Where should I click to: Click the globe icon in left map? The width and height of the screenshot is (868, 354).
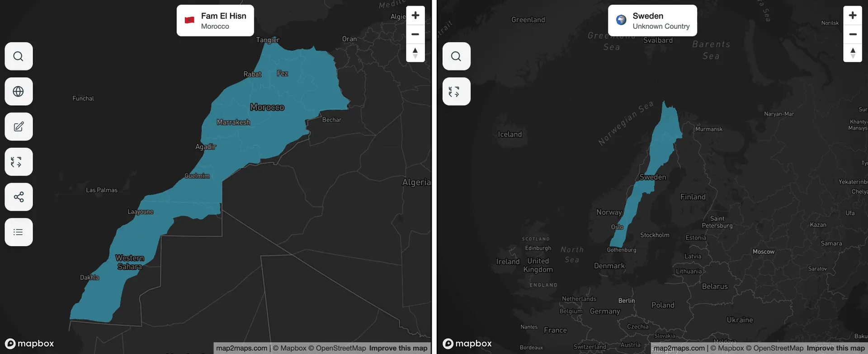(x=19, y=92)
